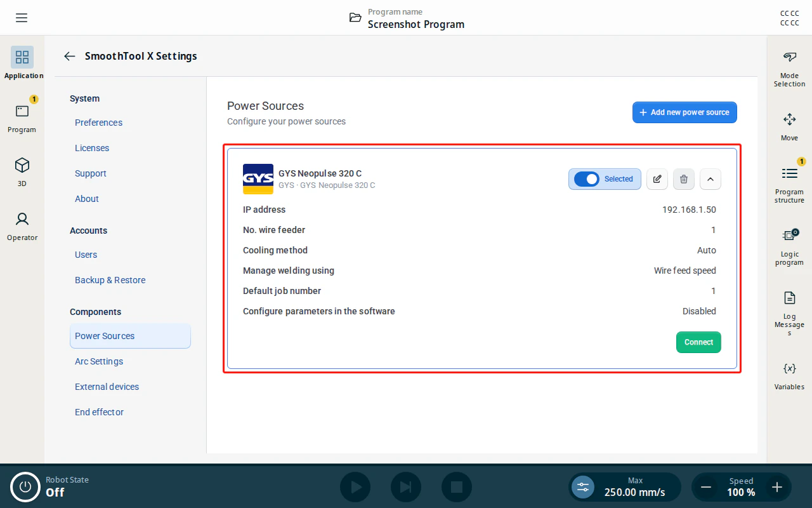Open the Licenses settings page
812x508 pixels.
point(92,148)
